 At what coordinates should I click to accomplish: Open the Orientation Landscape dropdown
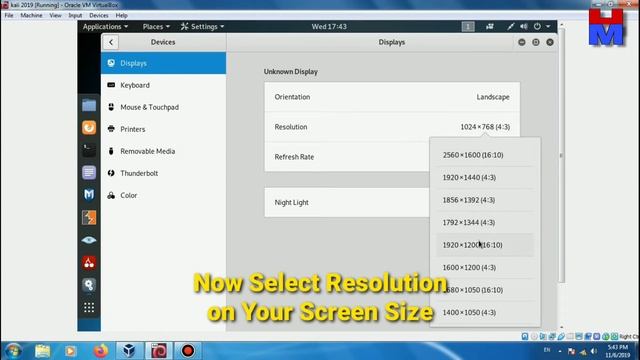(x=493, y=97)
